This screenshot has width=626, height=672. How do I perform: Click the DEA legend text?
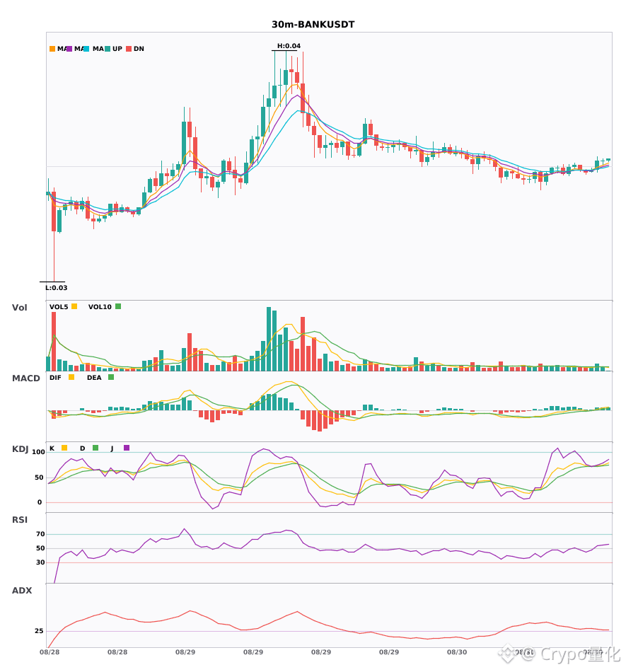[94, 378]
